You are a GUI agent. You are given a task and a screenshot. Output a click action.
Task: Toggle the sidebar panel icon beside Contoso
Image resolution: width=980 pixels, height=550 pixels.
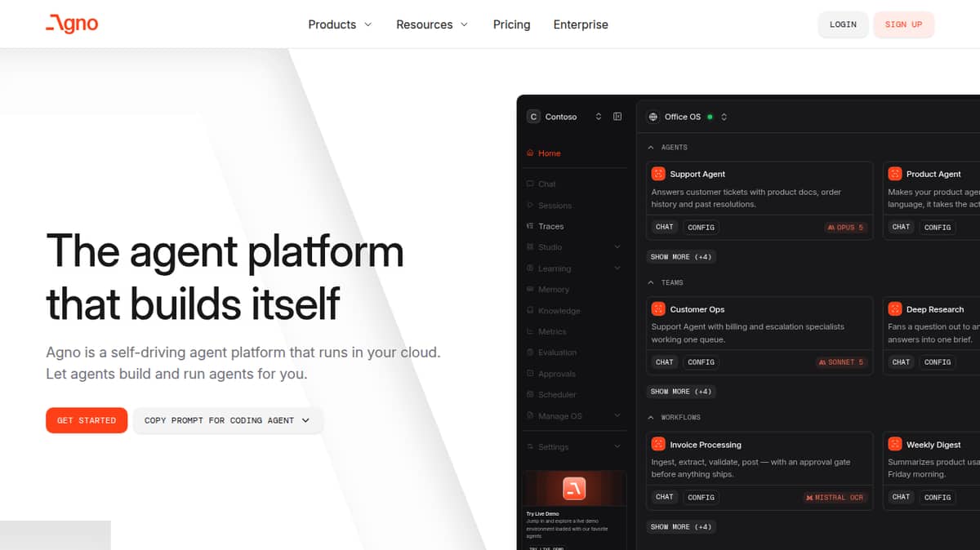pyautogui.click(x=617, y=117)
